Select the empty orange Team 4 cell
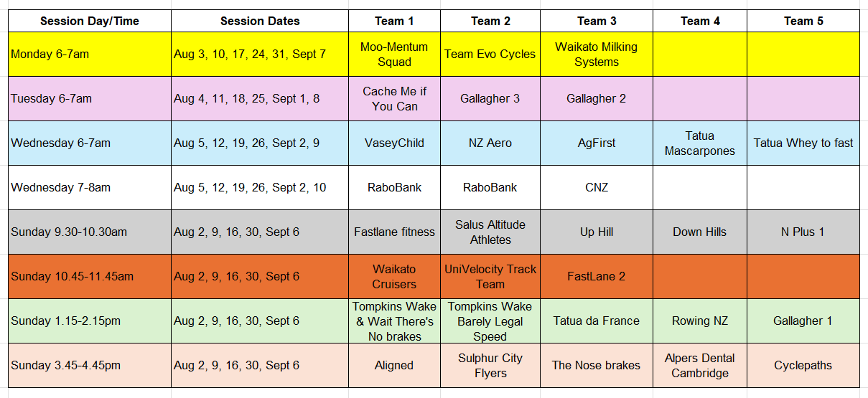Image resolution: width=868 pixels, height=398 pixels. click(x=700, y=276)
